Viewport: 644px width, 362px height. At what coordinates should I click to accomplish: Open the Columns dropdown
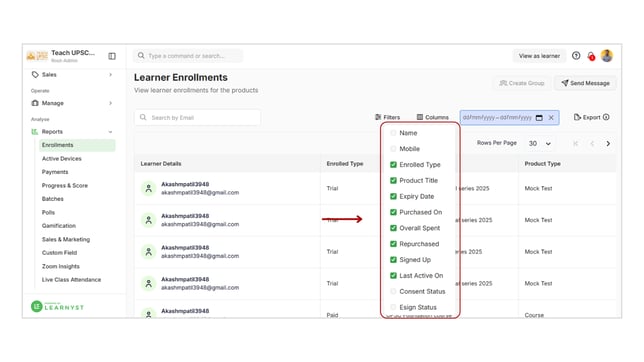point(432,118)
